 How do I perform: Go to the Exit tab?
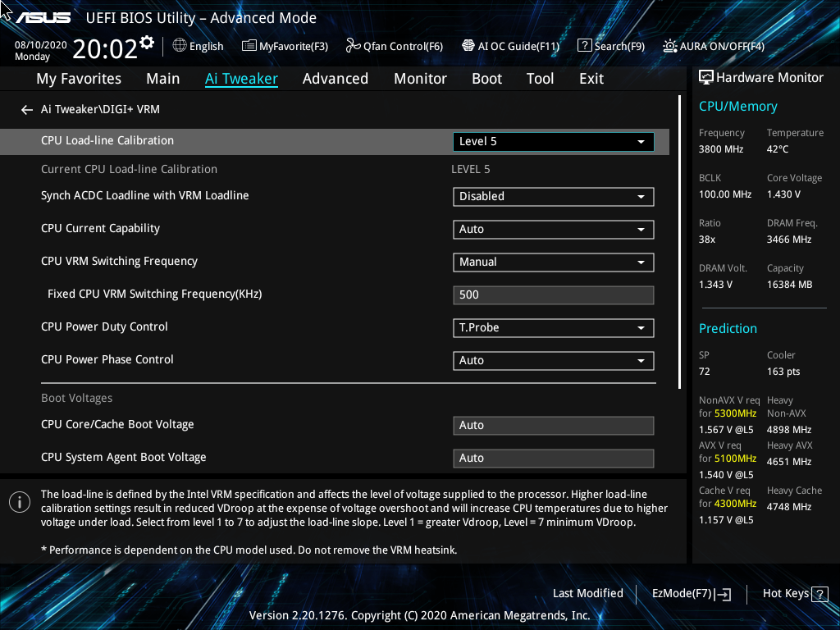click(x=591, y=79)
